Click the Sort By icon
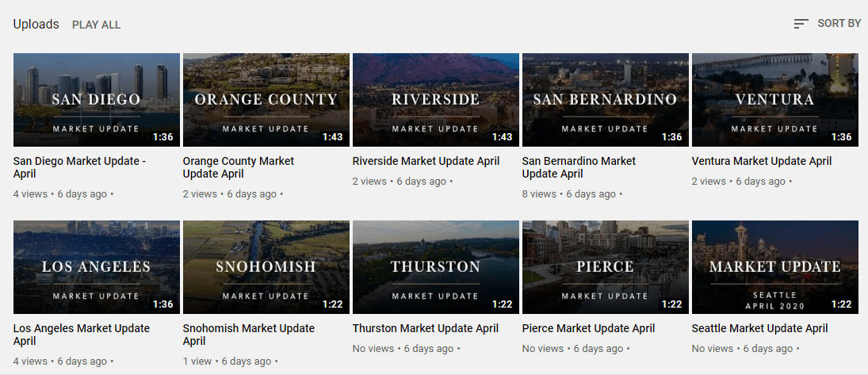 pos(801,24)
